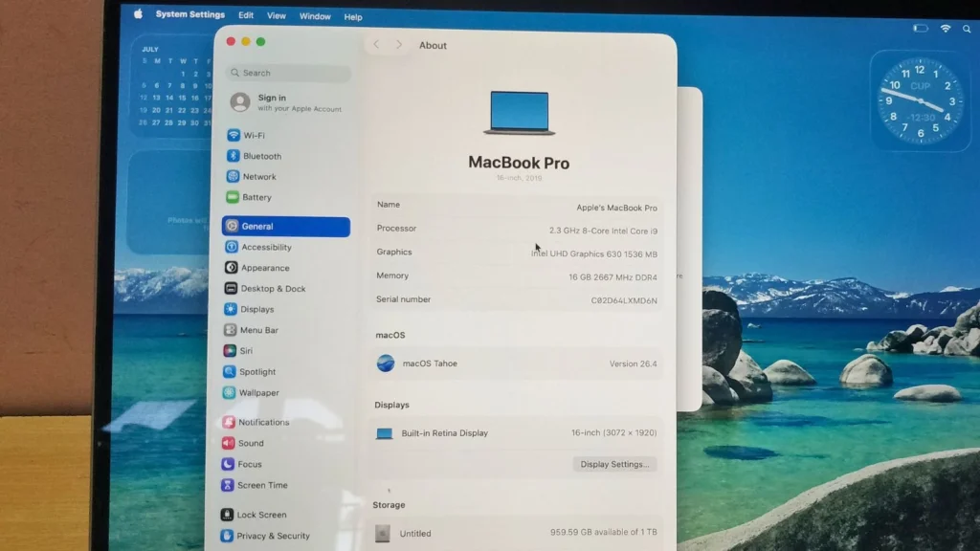Click the Wi-Fi status menu bar icon
The image size is (980, 551).
pyautogui.click(x=946, y=28)
